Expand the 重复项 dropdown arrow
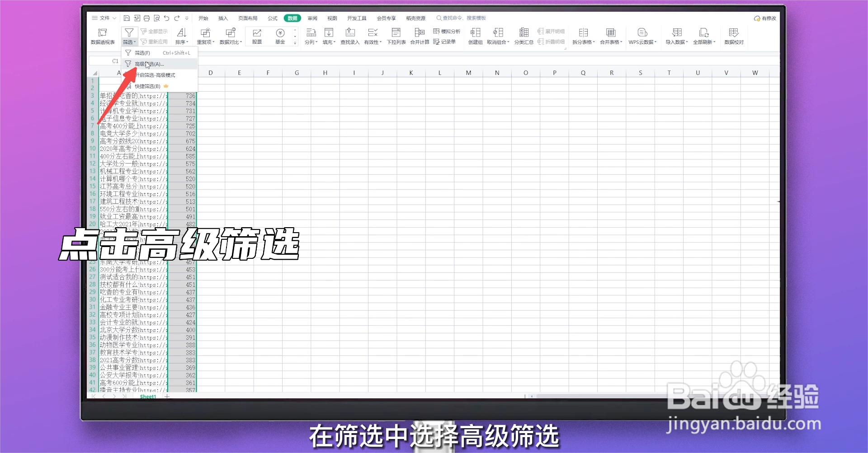Image resolution: width=868 pixels, height=453 pixels. point(213,42)
